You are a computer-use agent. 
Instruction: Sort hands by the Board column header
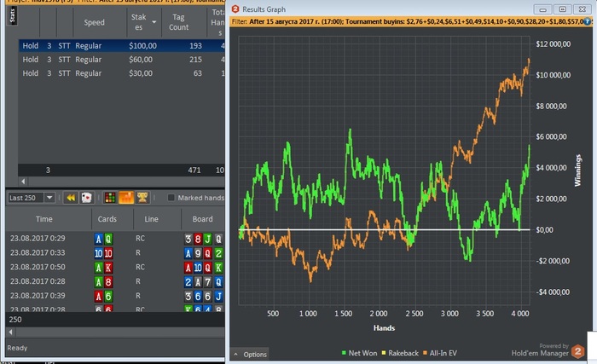pyautogui.click(x=203, y=219)
